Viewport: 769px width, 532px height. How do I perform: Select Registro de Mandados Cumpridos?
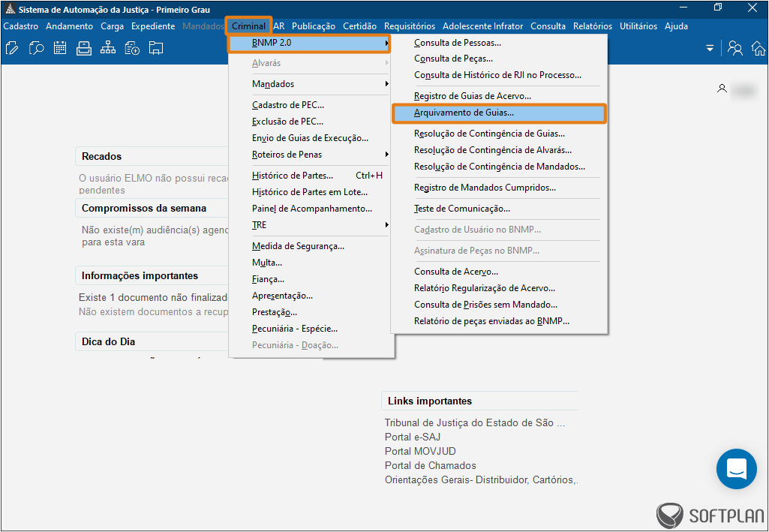tap(499, 188)
